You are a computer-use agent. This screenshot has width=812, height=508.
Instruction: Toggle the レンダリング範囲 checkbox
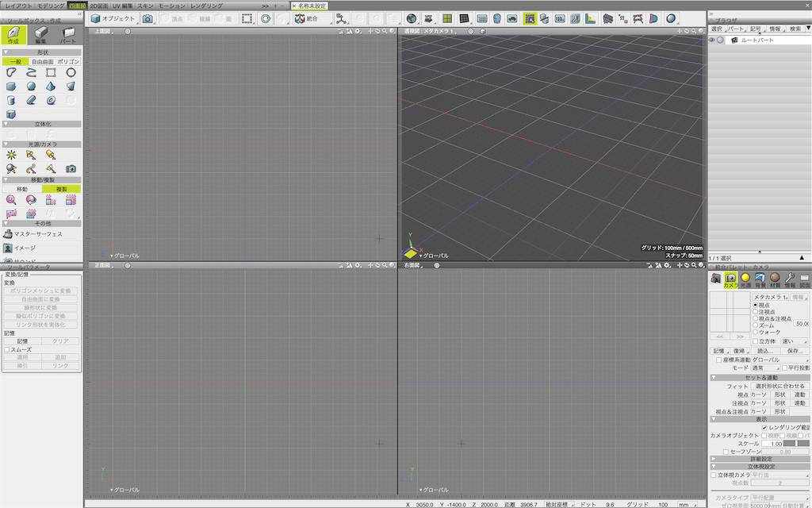coord(764,428)
